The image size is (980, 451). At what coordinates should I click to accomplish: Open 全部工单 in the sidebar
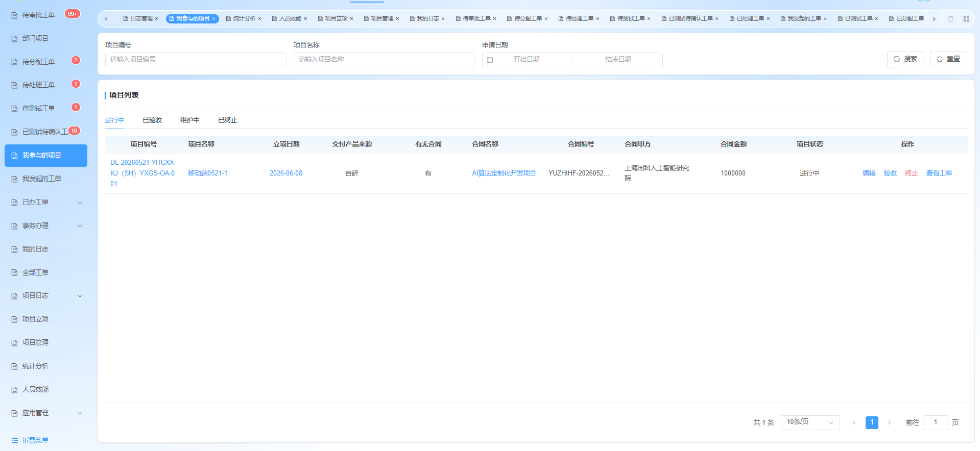pyautogui.click(x=46, y=272)
